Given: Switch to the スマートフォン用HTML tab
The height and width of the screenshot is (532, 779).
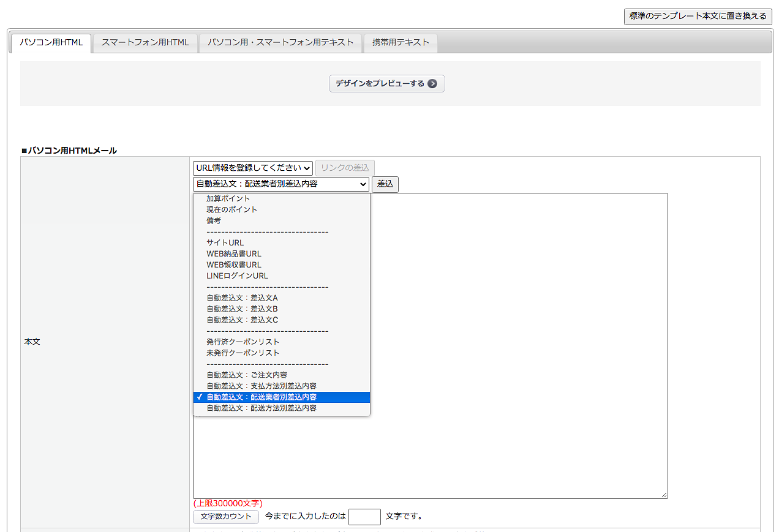Looking at the screenshot, I should click(x=145, y=43).
